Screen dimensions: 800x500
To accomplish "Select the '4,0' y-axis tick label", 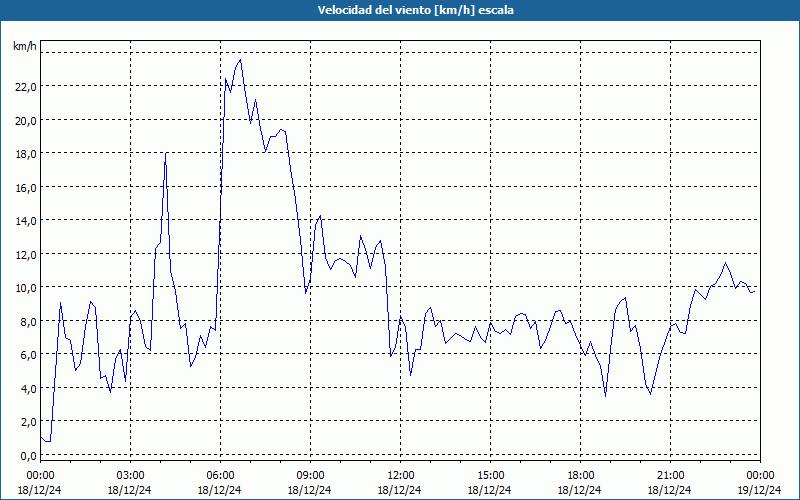I will [x=28, y=388].
